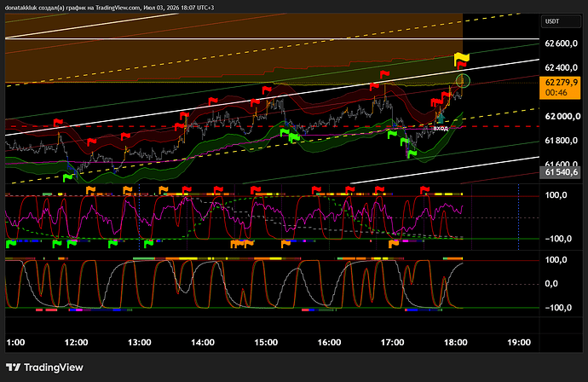Click the 61 800,0 price axis label
The width and height of the screenshot is (588, 382).
[561, 141]
